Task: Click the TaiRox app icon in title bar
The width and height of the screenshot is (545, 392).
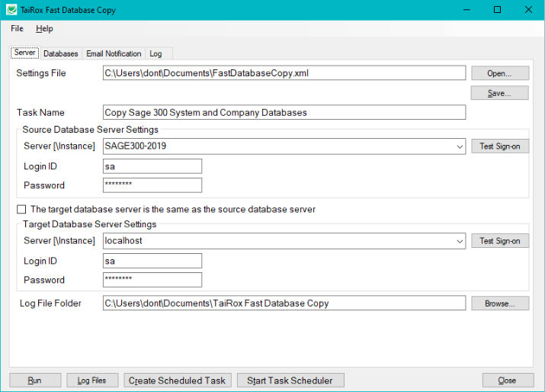Action: 11,10
